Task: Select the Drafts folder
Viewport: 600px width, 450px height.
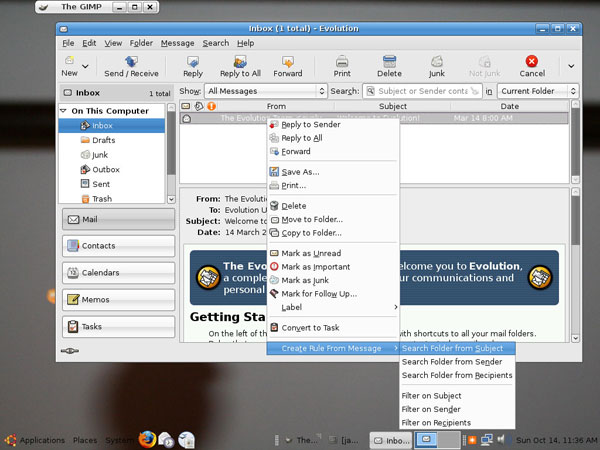Action: click(103, 140)
